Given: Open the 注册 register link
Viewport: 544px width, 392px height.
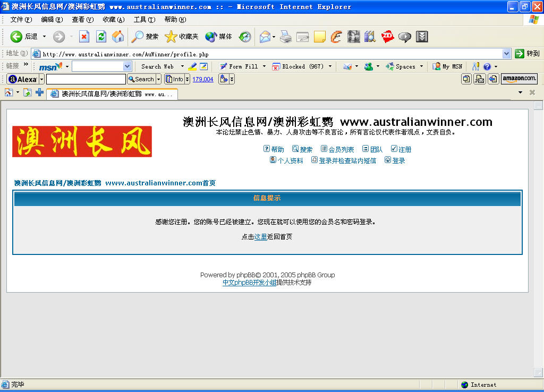Looking at the screenshot, I should coord(404,149).
